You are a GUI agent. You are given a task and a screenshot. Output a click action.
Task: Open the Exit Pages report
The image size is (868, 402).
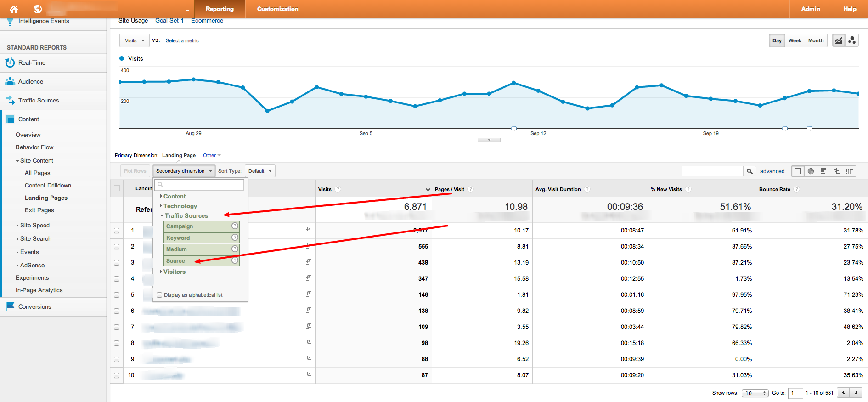tap(39, 210)
